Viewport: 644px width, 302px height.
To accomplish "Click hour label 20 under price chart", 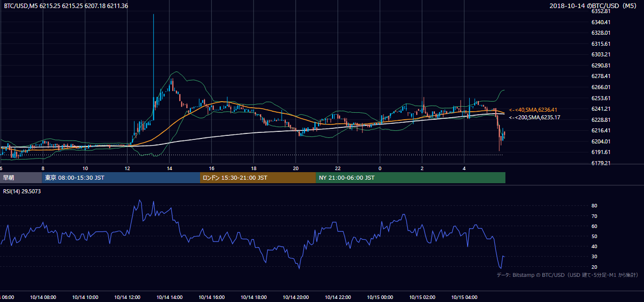I will tap(296, 168).
